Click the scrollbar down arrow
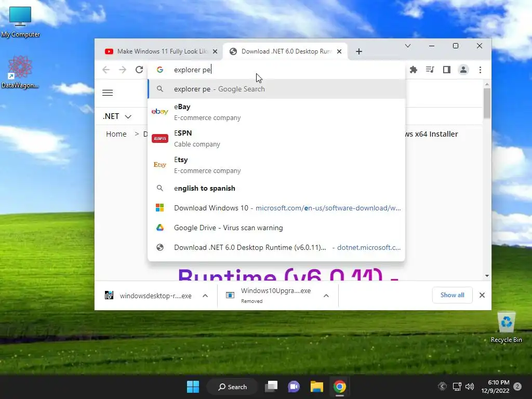The image size is (532, 399). tap(487, 276)
